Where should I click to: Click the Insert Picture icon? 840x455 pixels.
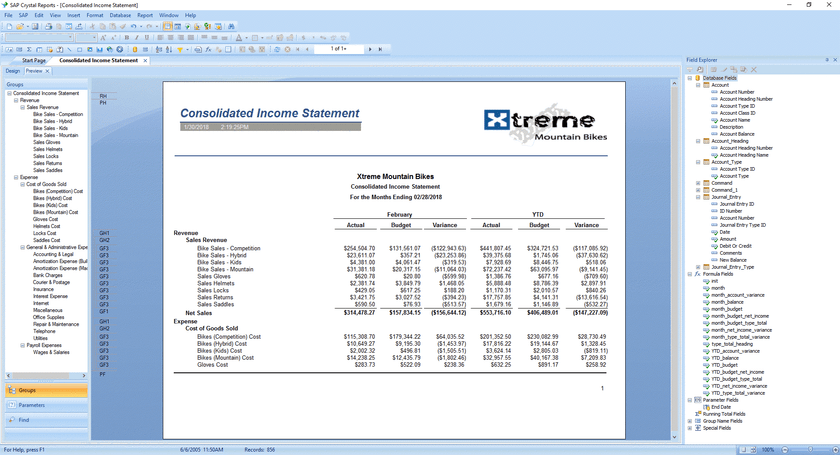tap(90, 49)
